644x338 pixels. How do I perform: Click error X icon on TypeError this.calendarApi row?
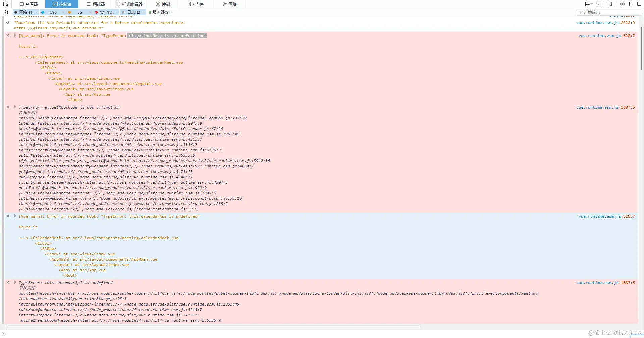click(8, 282)
